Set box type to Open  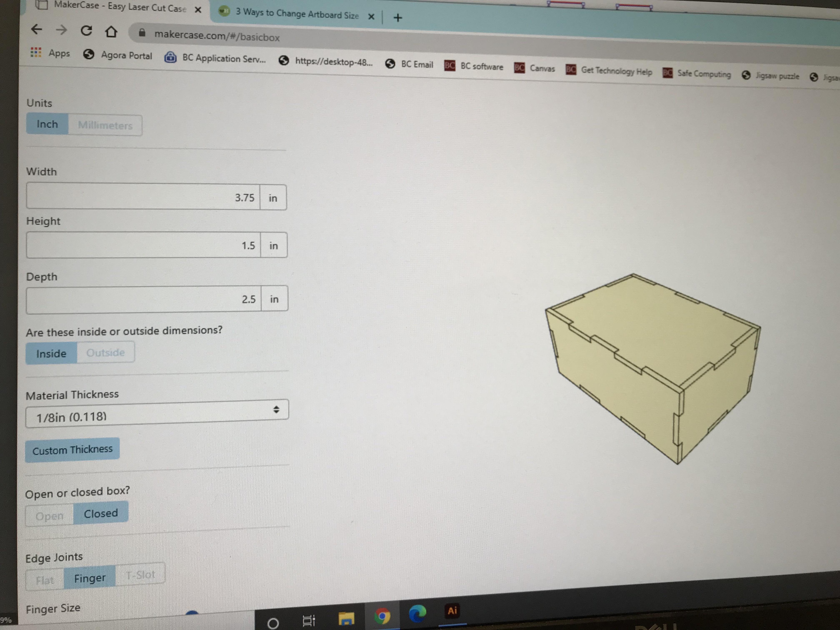click(49, 516)
